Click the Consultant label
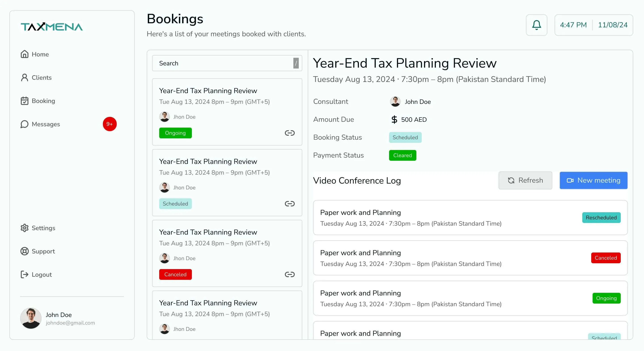Image resolution: width=644 pixels, height=351 pixels. [x=330, y=101]
